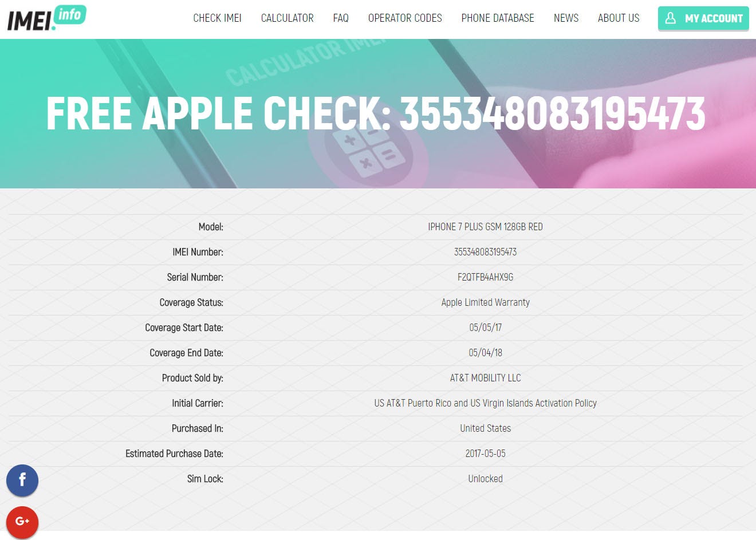The height and width of the screenshot is (540, 756).
Task: Select the IMEI number value 355348083195473 in the table
Action: point(485,252)
